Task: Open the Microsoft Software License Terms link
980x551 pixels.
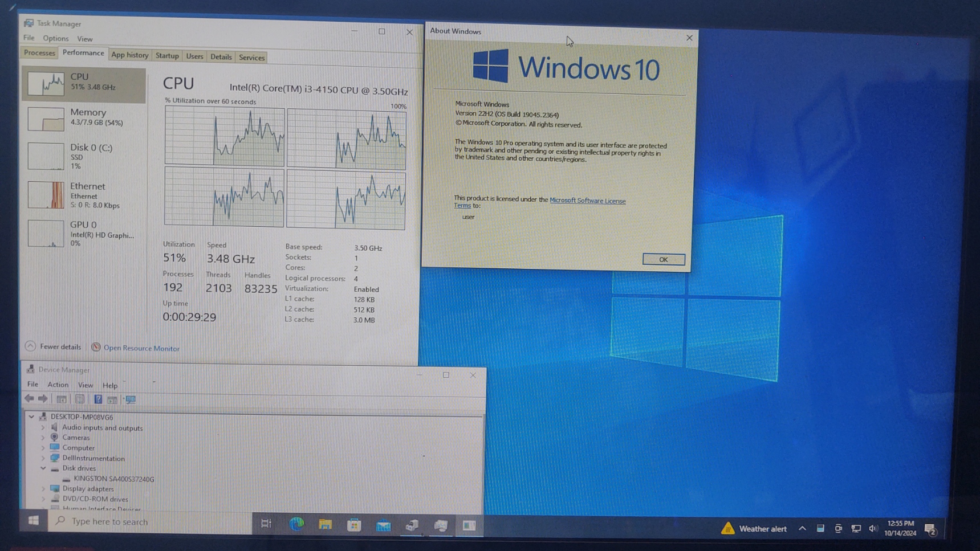Action: point(587,201)
